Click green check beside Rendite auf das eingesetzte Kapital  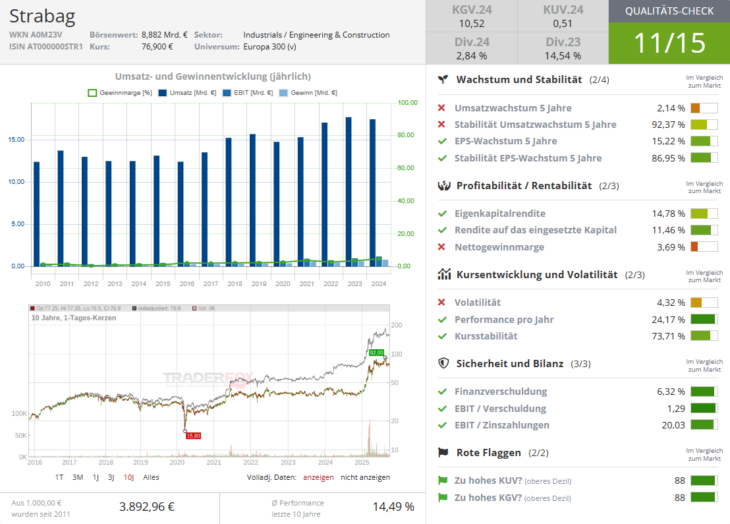pos(442,230)
